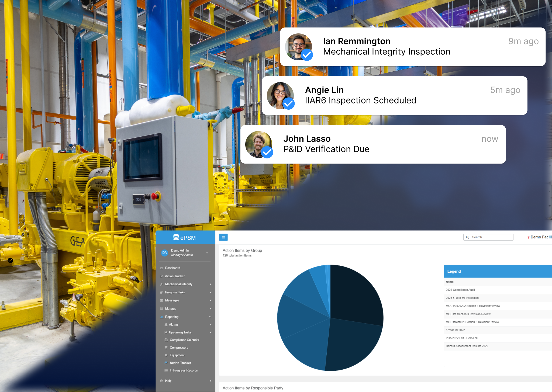Click the Alarms bell icon
The height and width of the screenshot is (392, 552).
tap(166, 325)
